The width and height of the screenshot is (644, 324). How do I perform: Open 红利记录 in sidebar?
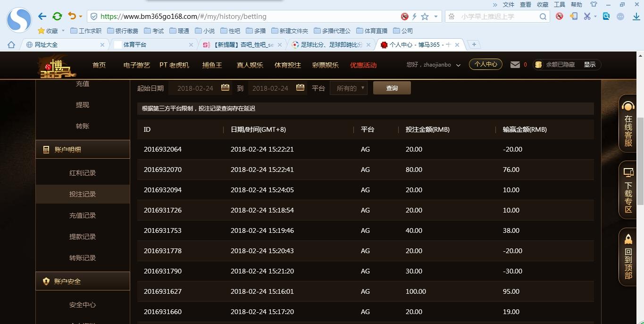tap(83, 173)
